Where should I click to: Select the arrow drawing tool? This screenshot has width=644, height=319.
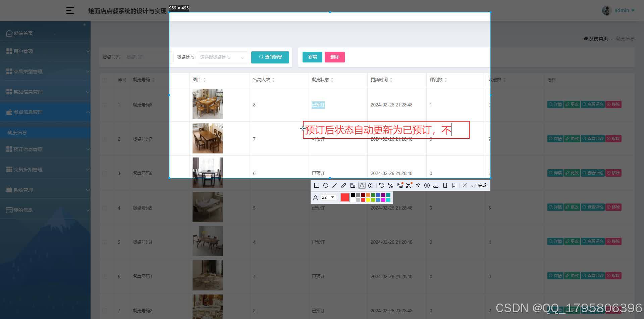coord(335,185)
